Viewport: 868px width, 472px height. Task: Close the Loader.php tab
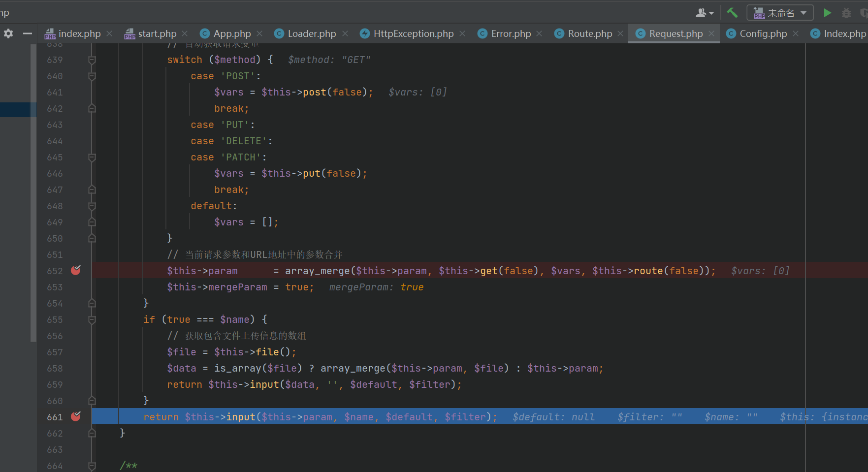(345, 33)
